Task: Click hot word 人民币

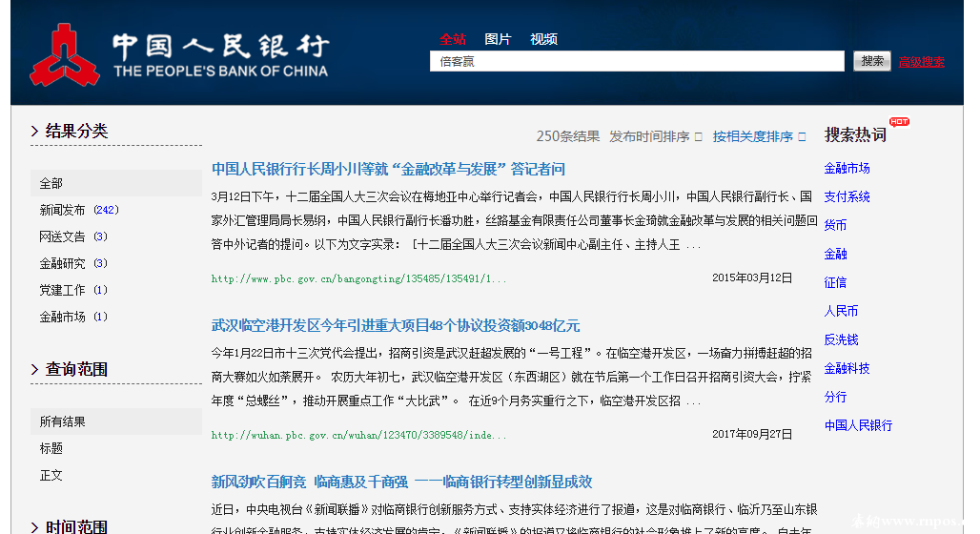Action: [841, 312]
